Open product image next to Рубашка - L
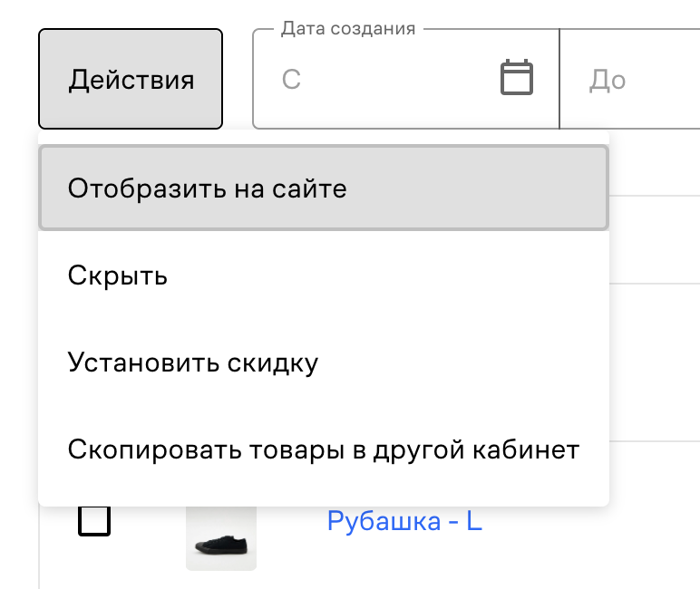Image resolution: width=700 pixels, height=589 pixels. coord(221,540)
